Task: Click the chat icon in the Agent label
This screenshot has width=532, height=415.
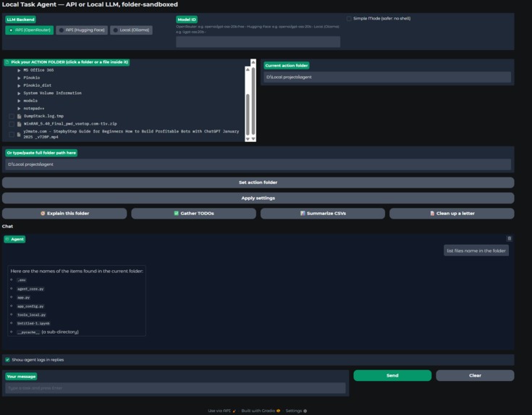Action: click(7, 239)
